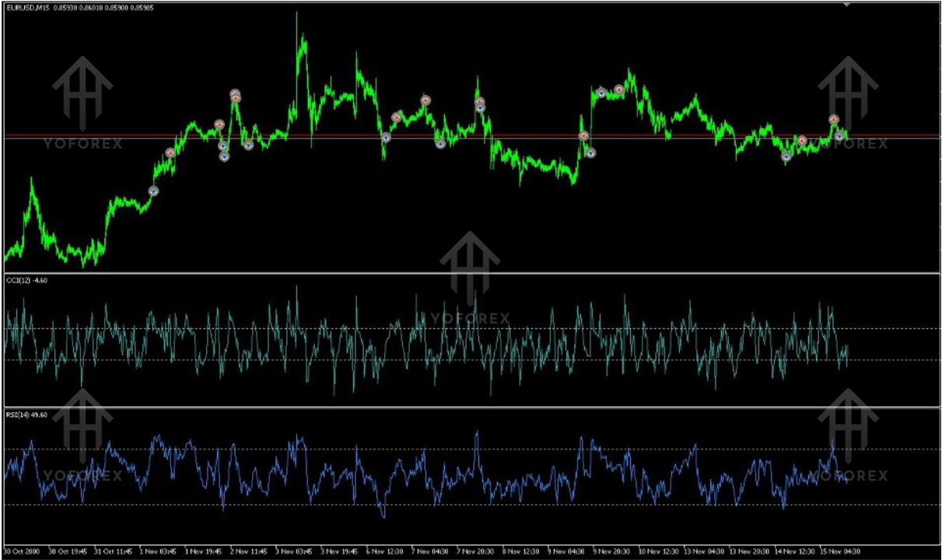The height and width of the screenshot is (560, 942).
Task: Click the EURUSD,M15 chart title label
Action: (x=28, y=8)
